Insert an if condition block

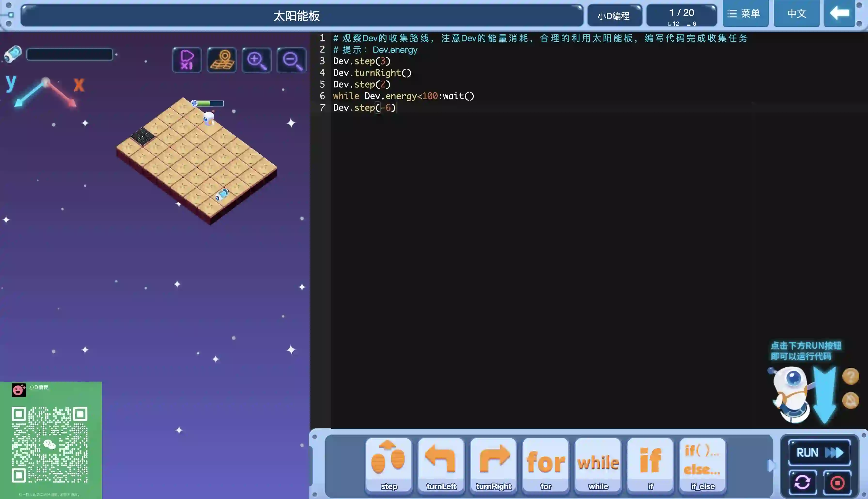[x=650, y=464]
